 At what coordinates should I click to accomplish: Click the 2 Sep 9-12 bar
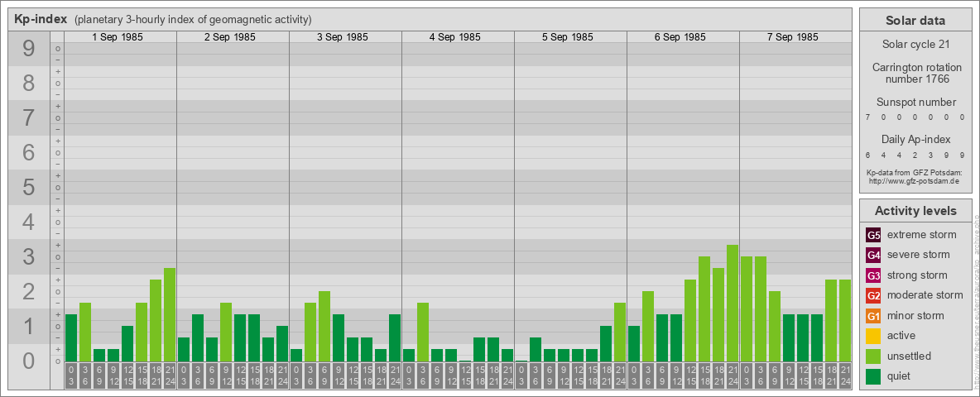point(226,332)
